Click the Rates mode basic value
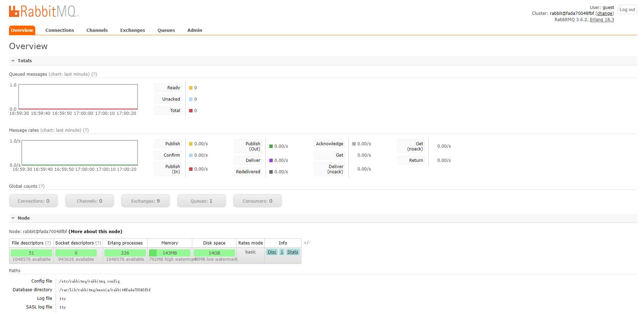Image resolution: width=644 pixels, height=314 pixels. pos(251,252)
